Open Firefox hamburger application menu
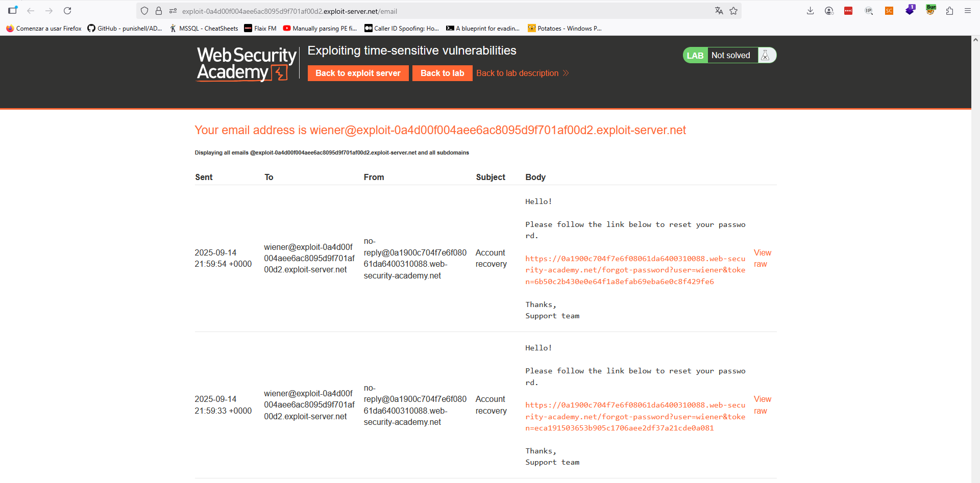The height and width of the screenshot is (483, 980). pos(968,11)
